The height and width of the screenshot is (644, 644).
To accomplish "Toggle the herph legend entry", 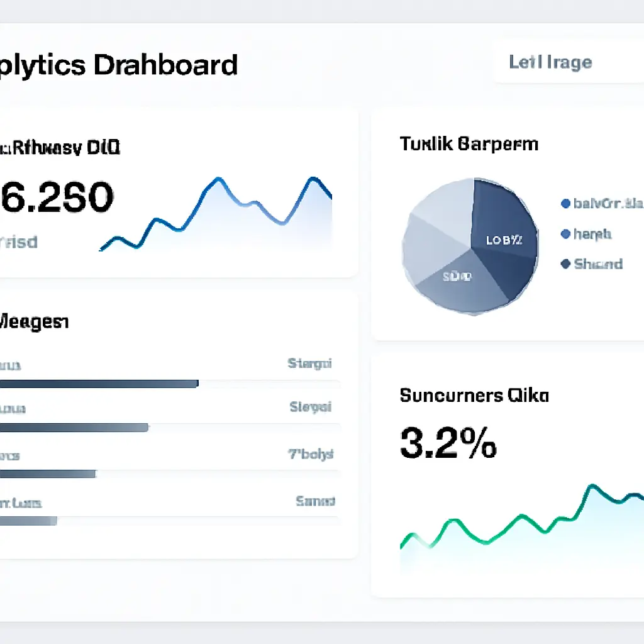I will coord(591,234).
